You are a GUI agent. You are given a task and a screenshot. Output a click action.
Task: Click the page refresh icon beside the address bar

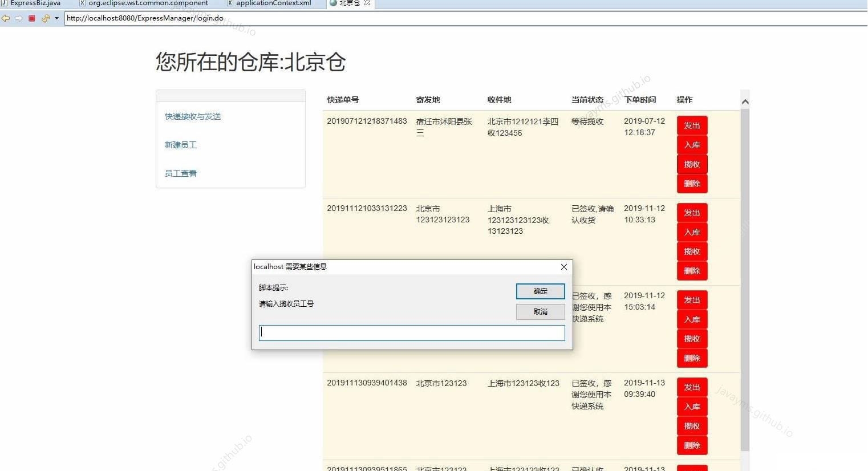click(45, 18)
